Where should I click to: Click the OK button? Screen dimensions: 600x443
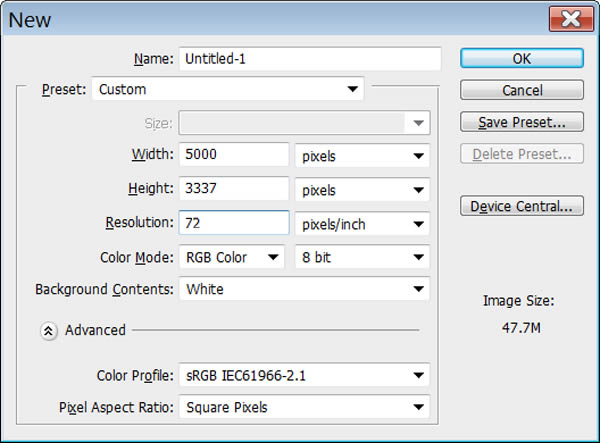click(522, 59)
